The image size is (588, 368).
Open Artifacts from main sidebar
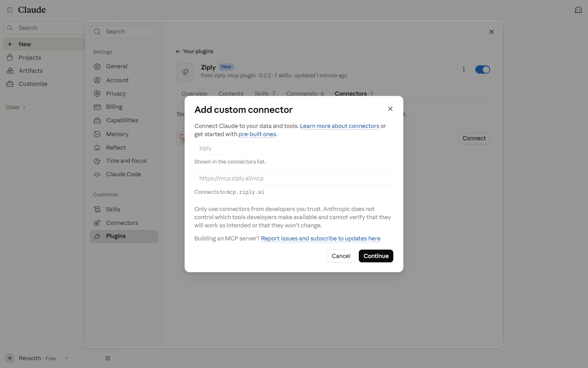[31, 71]
